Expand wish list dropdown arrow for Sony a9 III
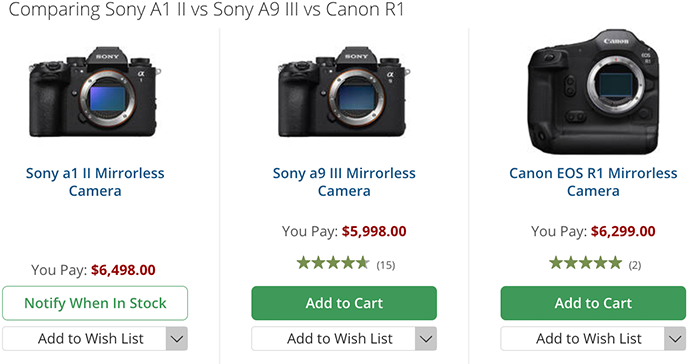Image resolution: width=700 pixels, height=364 pixels. [426, 339]
